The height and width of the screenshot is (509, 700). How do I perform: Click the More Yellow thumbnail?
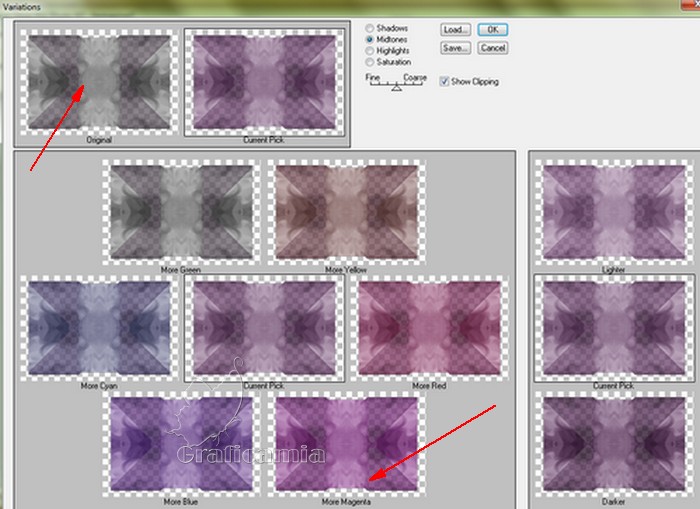[x=346, y=213]
